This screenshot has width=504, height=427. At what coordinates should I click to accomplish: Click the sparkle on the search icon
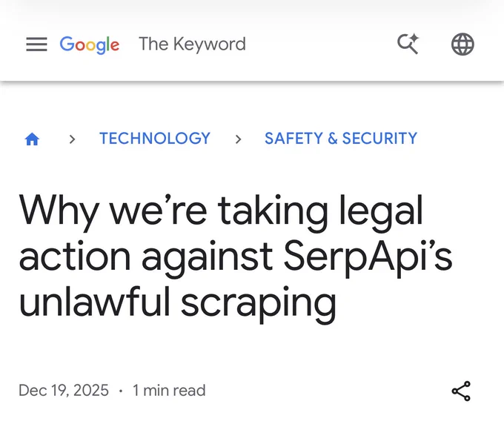pyautogui.click(x=414, y=39)
